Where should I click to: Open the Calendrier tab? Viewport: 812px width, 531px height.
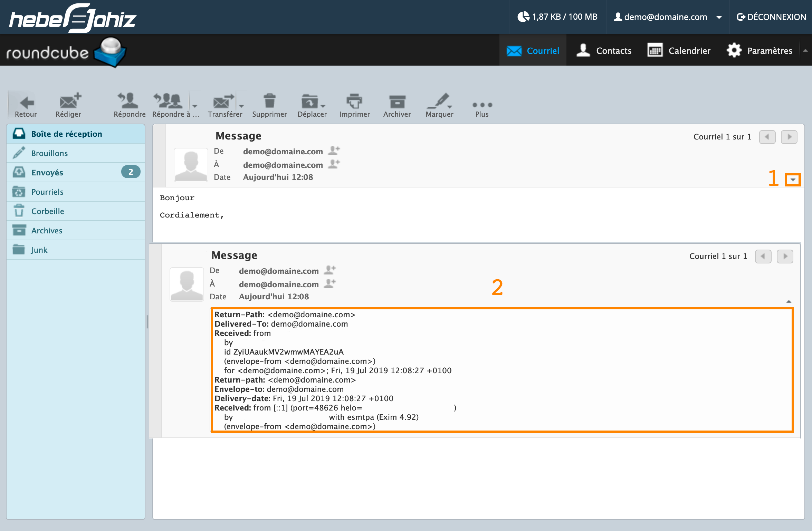click(x=679, y=51)
